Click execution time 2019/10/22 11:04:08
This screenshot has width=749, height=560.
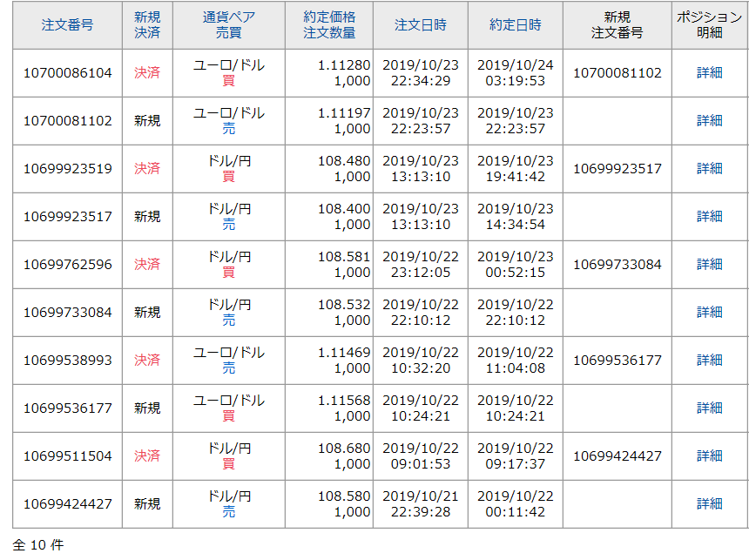[x=515, y=360]
